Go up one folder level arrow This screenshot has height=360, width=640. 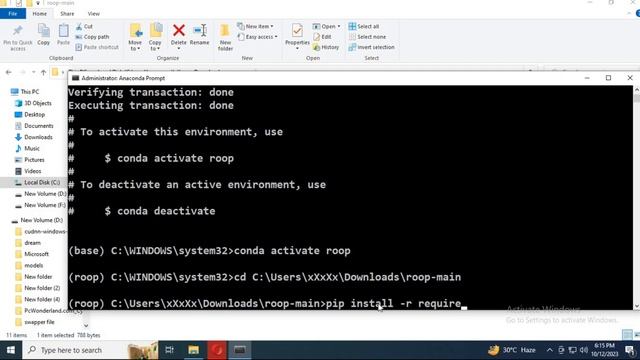pyautogui.click(x=43, y=72)
